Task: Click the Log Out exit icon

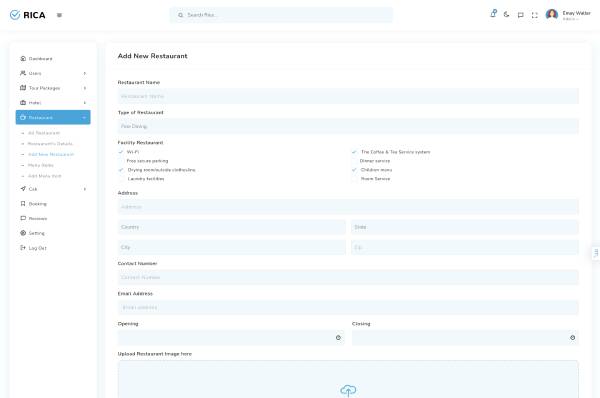Action: [23, 248]
